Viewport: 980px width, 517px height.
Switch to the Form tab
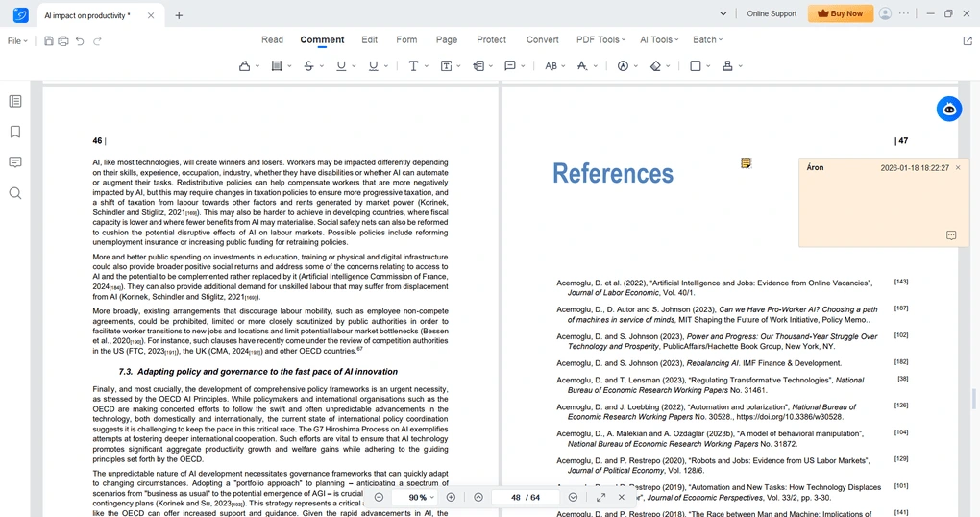406,39
